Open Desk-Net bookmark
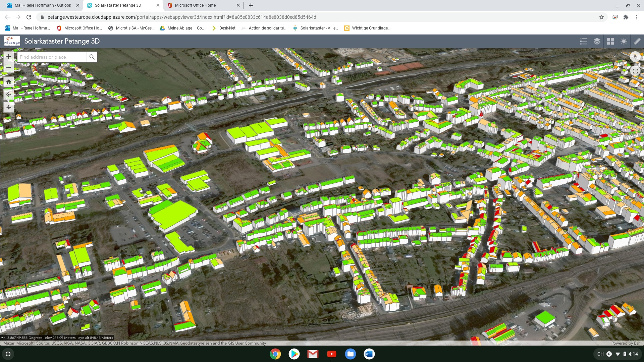Viewport: 644px width, 362px height. pos(224,28)
